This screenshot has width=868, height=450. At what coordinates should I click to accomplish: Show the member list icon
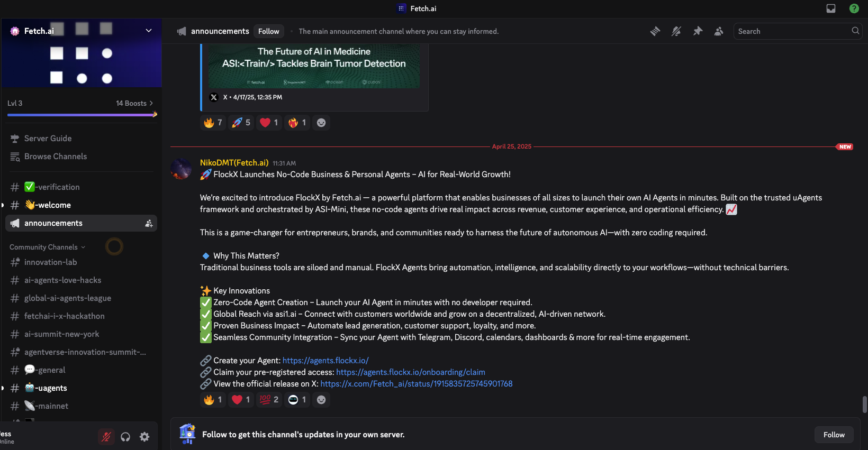click(719, 31)
